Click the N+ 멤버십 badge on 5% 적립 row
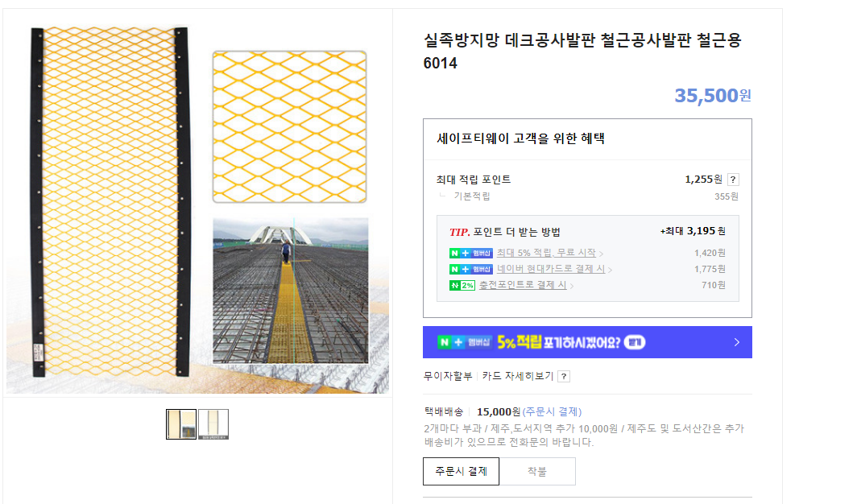 tap(470, 253)
